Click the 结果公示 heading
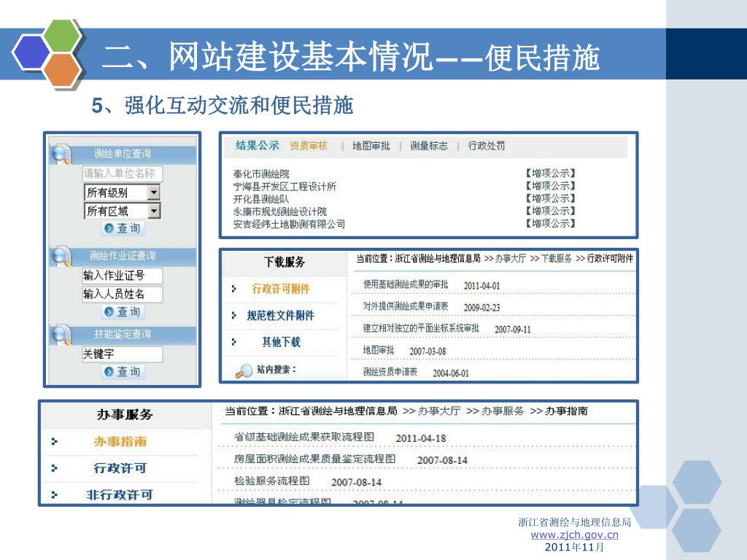Screen dimensions: 747x560 (x=258, y=145)
